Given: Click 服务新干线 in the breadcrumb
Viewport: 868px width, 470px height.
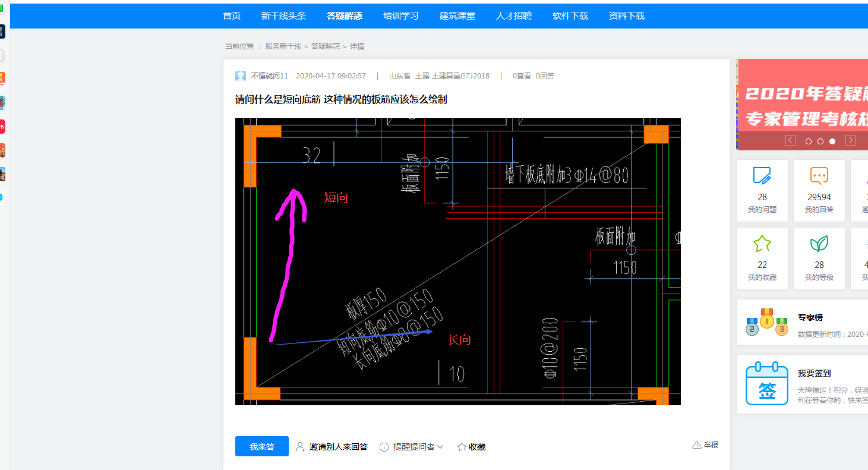Looking at the screenshot, I should pyautogui.click(x=283, y=46).
